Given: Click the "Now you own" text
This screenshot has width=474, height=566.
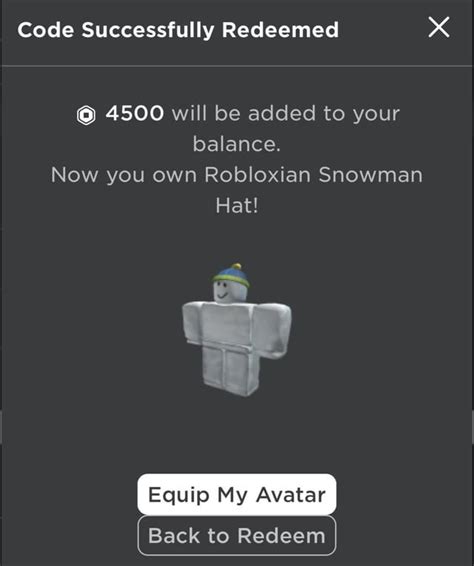Looking at the screenshot, I should pos(124,176).
